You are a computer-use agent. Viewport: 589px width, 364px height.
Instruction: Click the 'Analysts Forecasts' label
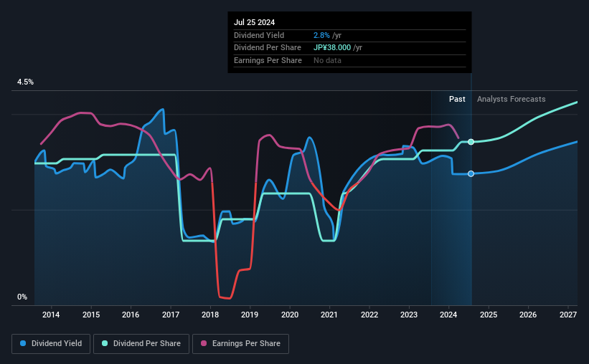click(512, 99)
